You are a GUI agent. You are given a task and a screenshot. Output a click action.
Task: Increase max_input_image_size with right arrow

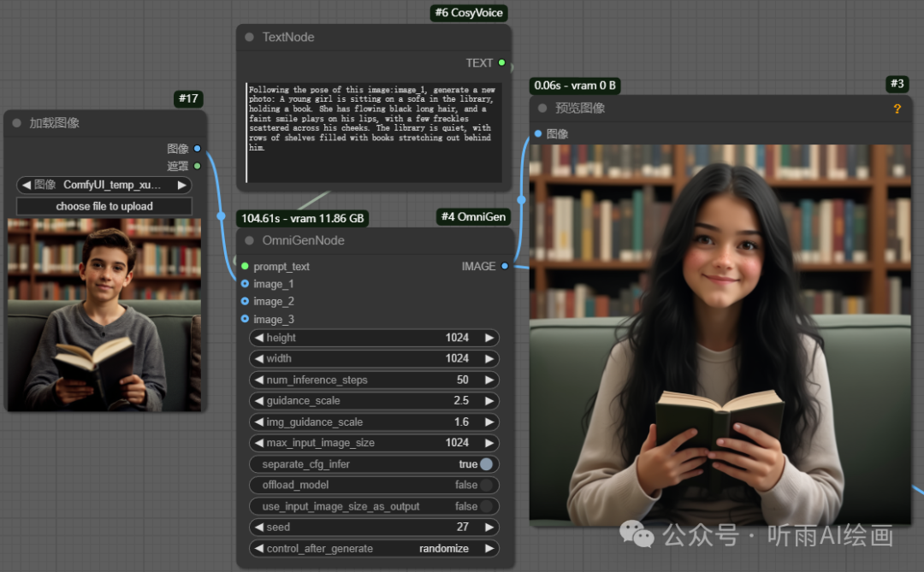(489, 442)
